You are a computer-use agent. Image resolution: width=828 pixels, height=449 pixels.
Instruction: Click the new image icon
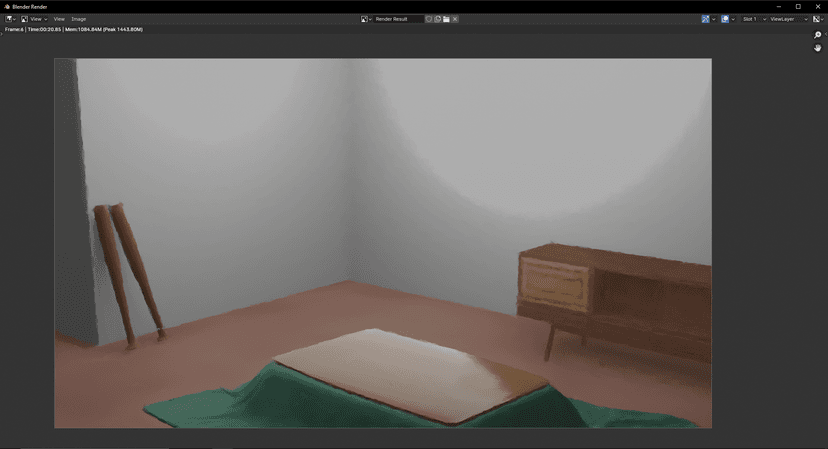[438, 19]
